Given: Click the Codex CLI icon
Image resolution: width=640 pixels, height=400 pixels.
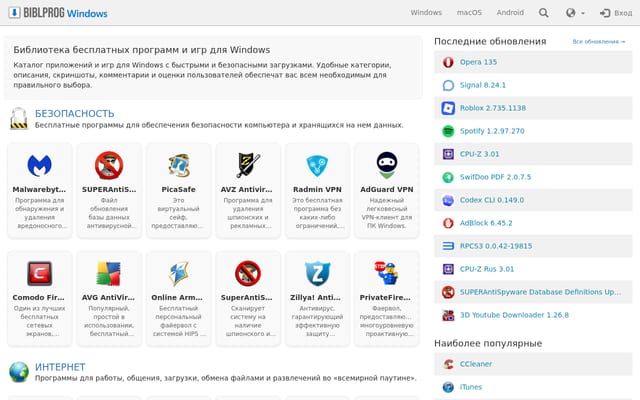Looking at the screenshot, I should 448,200.
